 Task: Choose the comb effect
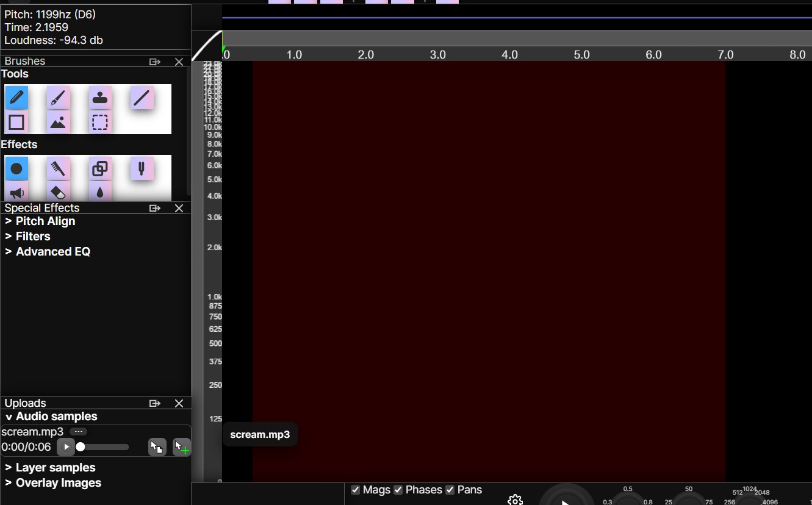(58, 168)
